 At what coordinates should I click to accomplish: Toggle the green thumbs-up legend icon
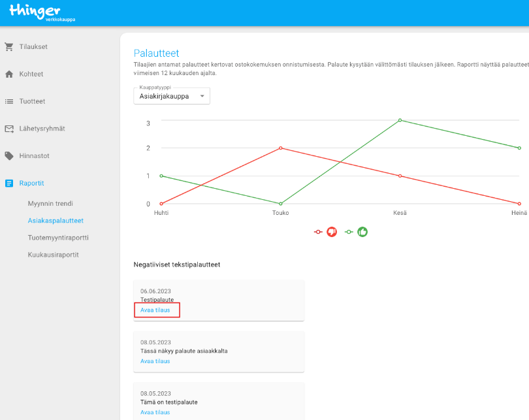[x=362, y=232]
